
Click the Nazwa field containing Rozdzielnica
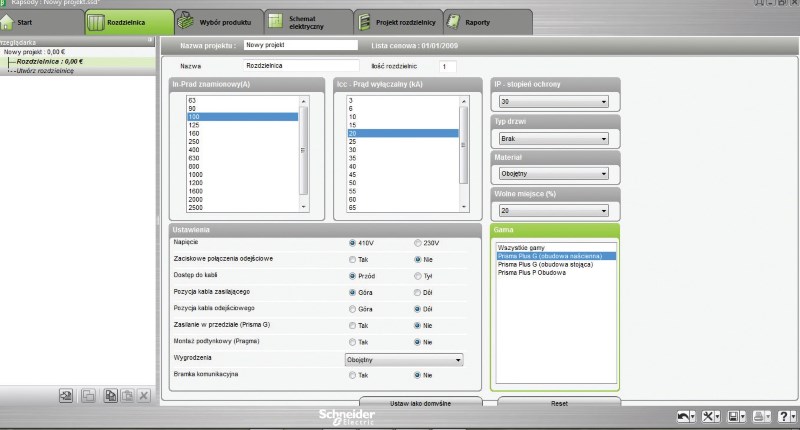pos(301,65)
